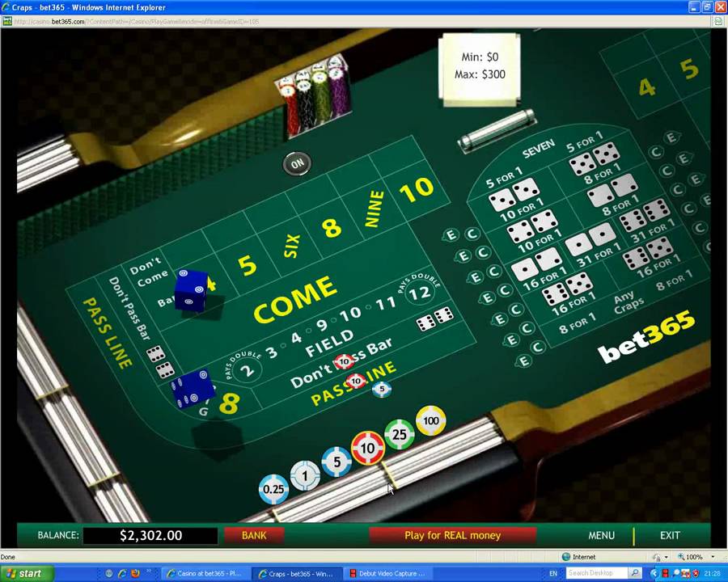The width and height of the screenshot is (728, 582).
Task: Click the 10 chip on Pass Line
Action: click(356, 382)
